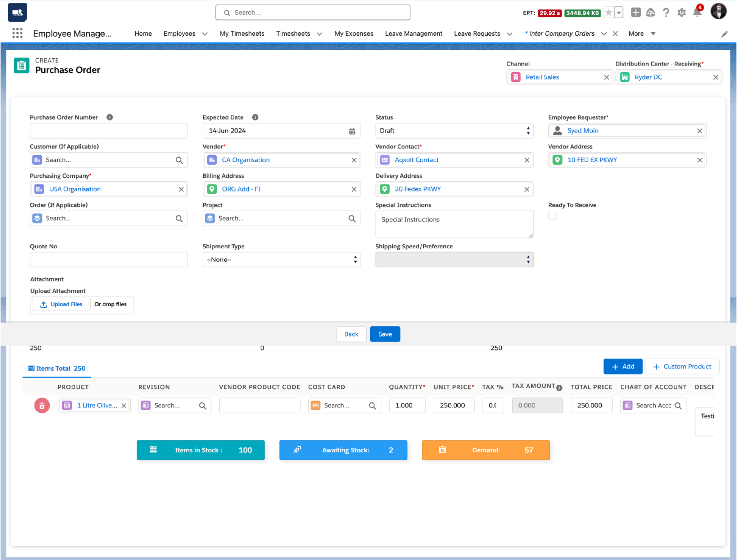
Task: Focus the global Search box
Action: tap(312, 13)
